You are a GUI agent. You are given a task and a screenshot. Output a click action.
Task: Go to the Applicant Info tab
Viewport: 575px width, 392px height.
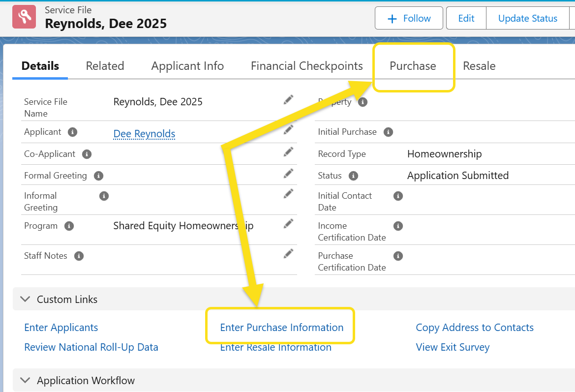pyautogui.click(x=187, y=66)
